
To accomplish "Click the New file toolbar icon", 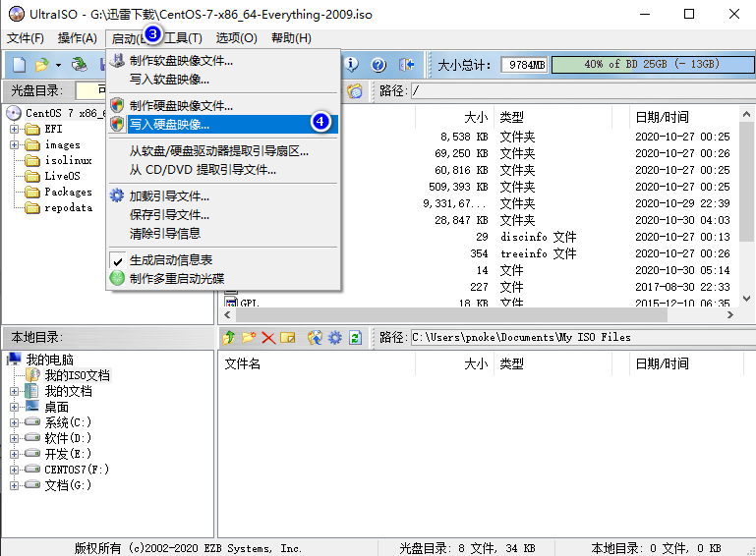I will click(x=19, y=65).
